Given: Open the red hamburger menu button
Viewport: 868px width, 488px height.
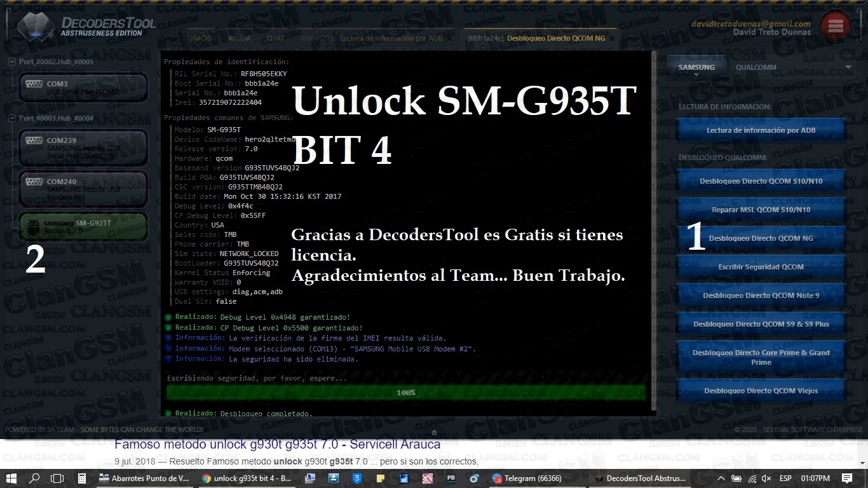Looking at the screenshot, I should pos(835,25).
